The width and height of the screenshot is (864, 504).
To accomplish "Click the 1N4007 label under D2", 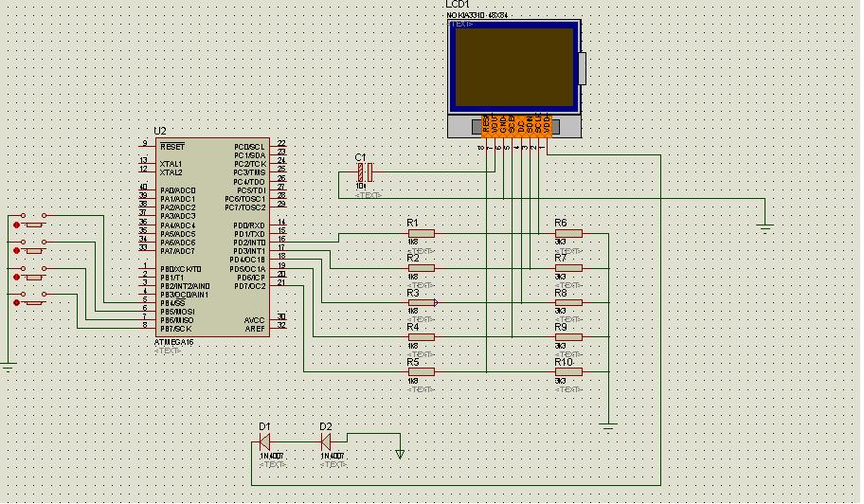I will point(333,456).
